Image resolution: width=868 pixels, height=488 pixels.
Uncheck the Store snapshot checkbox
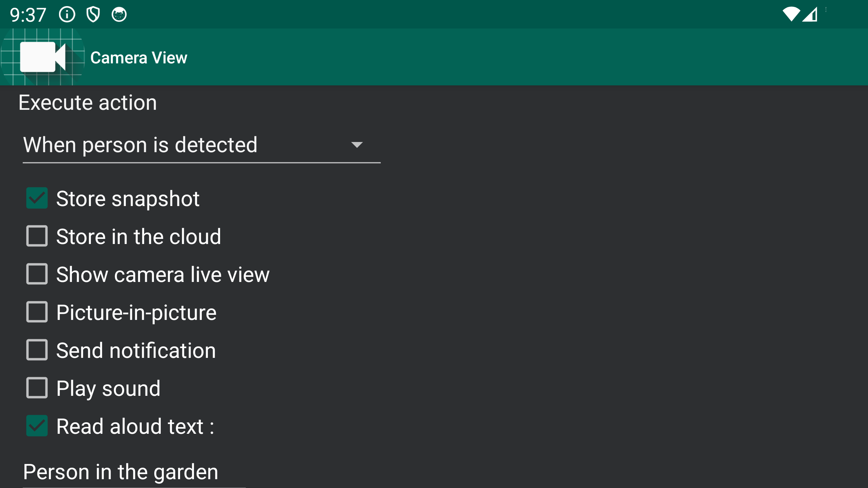(x=37, y=198)
